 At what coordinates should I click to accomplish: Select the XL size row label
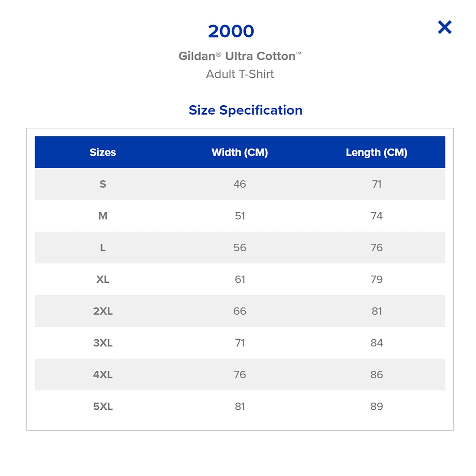click(103, 279)
